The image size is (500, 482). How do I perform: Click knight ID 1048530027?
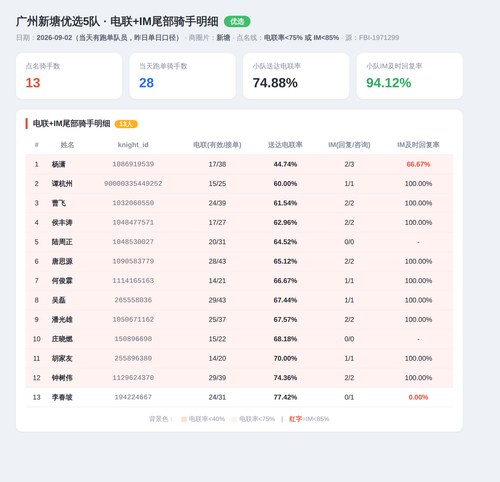[133, 242]
